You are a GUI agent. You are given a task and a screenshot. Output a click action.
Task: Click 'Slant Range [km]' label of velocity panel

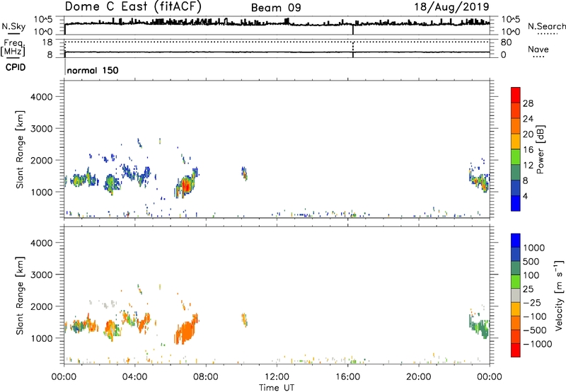click(20, 295)
